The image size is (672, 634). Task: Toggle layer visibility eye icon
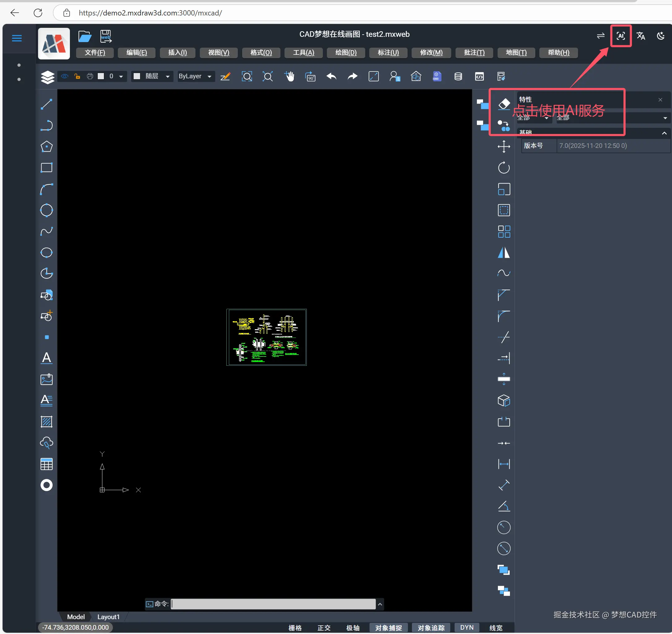[x=65, y=76]
